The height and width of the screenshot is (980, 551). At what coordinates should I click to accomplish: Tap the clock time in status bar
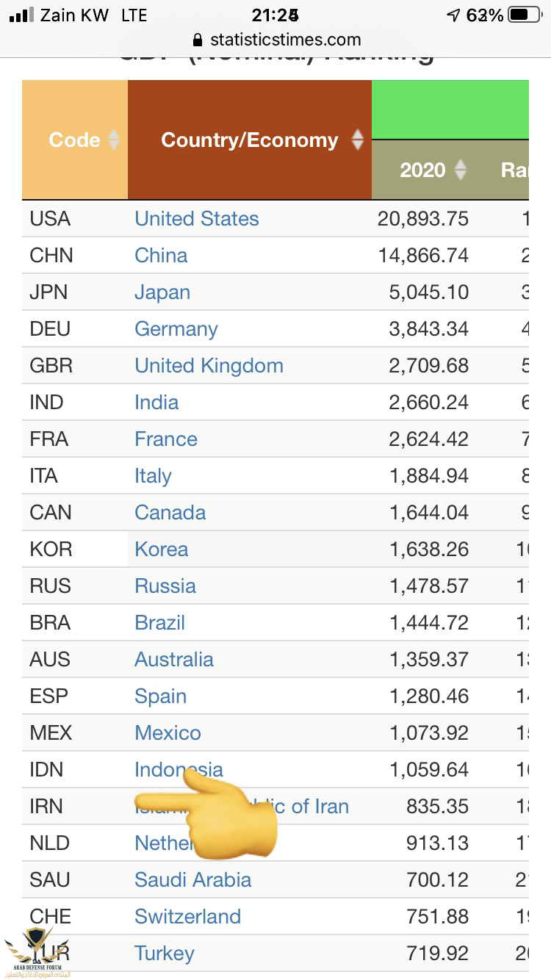pos(275,15)
